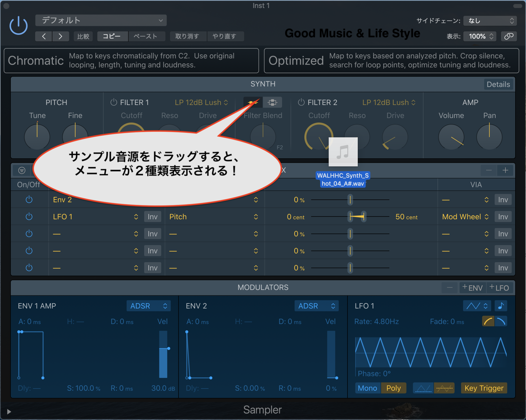Open the Mod Wheel VIA source selector
This screenshot has height=420, width=526.
[465, 216]
